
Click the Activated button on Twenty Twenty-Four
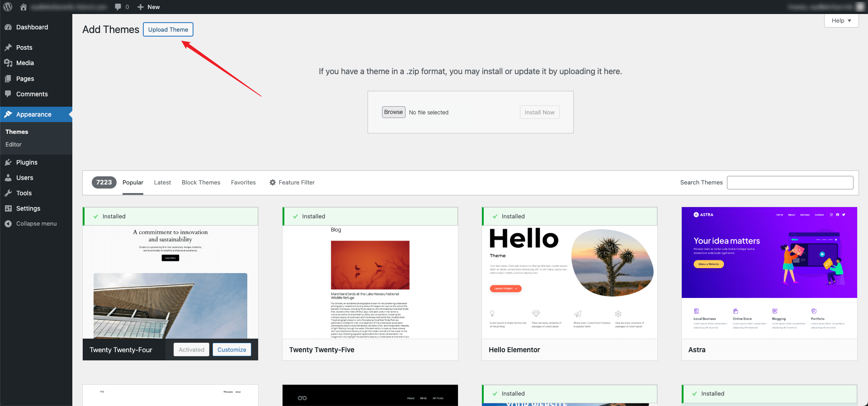point(191,349)
